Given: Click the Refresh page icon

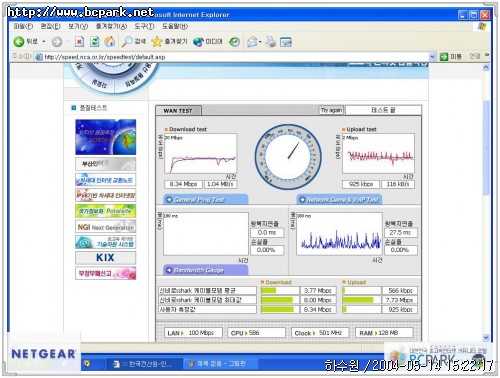Looking at the screenshot, I should pyautogui.click(x=95, y=42).
